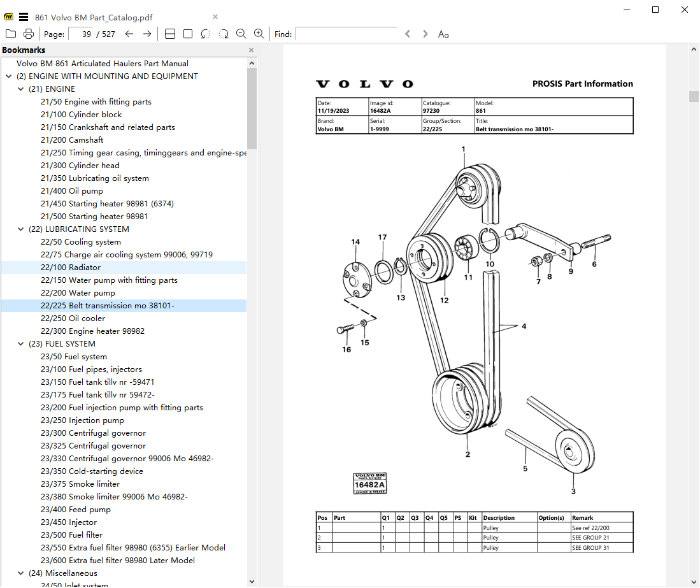Collapse the (22) LUBRICATING SYSTEM node
This screenshot has width=700, height=588.
point(20,229)
